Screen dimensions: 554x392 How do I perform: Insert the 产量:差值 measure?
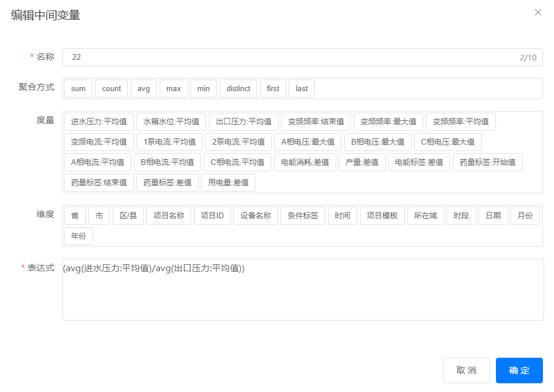(x=362, y=162)
